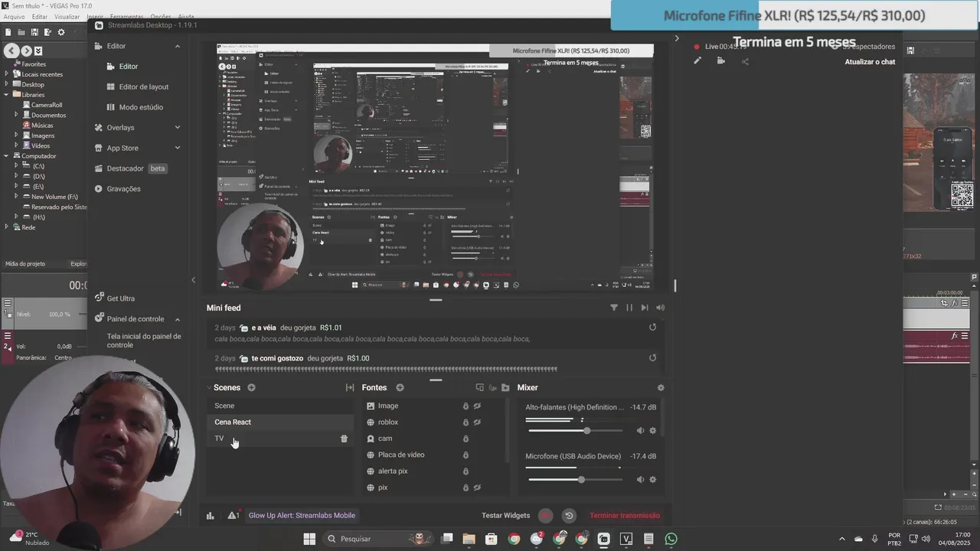Screen dimensions: 980x551
Task: Delete the TV scene with trash icon
Action: point(344,439)
